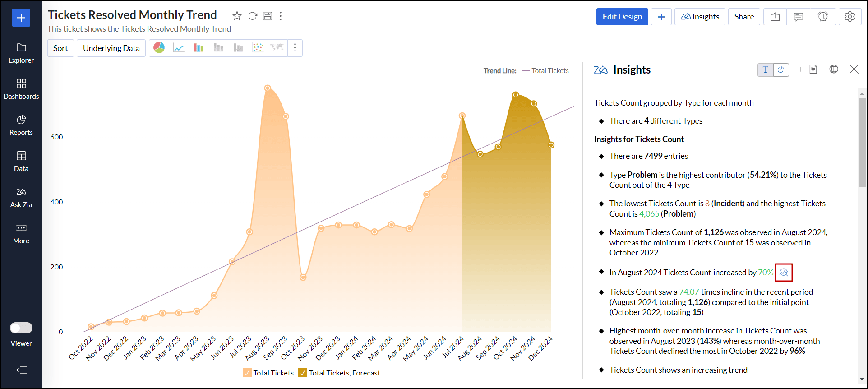The width and height of the screenshot is (868, 389).
Task: Open the export upload icon
Action: (775, 17)
